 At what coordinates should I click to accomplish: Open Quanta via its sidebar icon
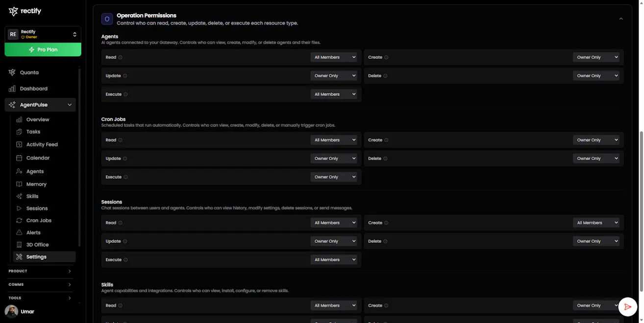coord(12,72)
